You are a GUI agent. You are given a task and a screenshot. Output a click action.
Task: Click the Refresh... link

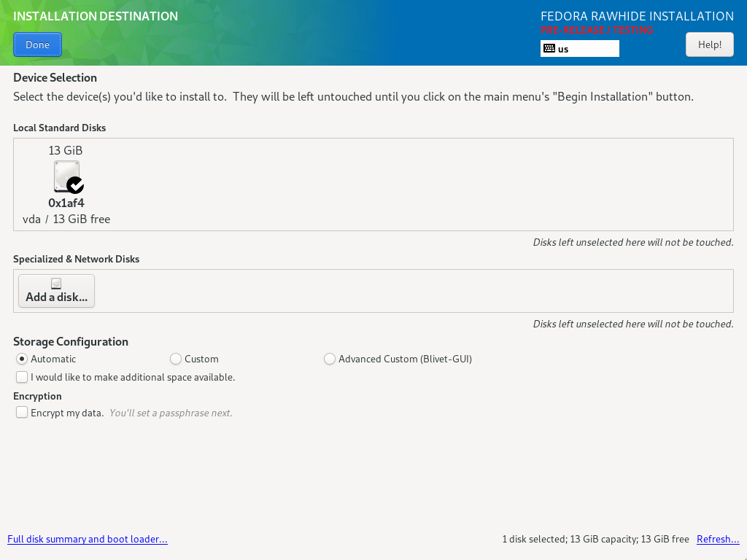coord(718,539)
